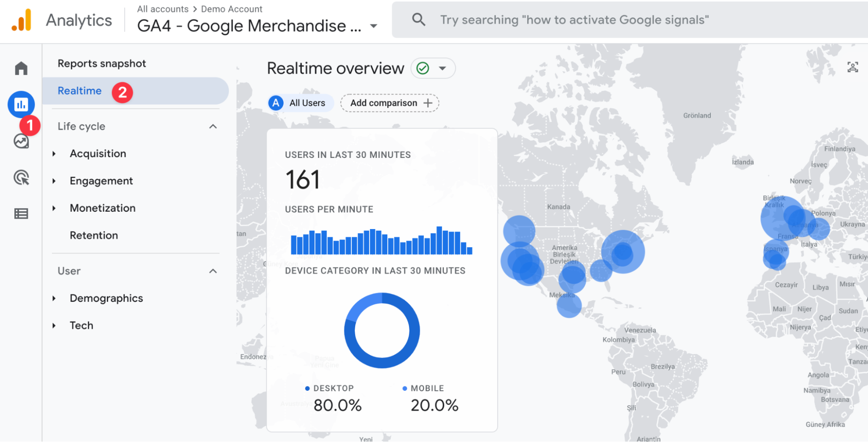This screenshot has width=868, height=442.
Task: Click the GA4 - Google Merchandise property name
Action: pos(249,26)
